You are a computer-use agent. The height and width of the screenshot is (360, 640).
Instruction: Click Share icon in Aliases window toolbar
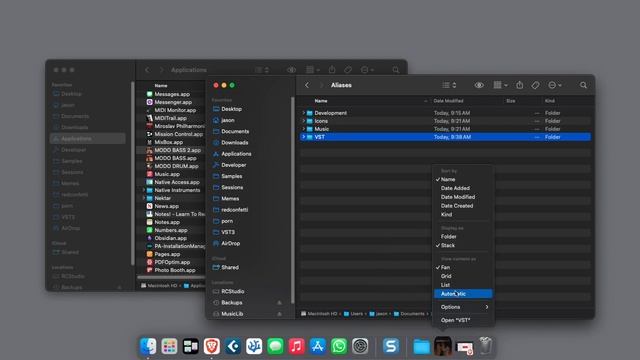click(520, 85)
